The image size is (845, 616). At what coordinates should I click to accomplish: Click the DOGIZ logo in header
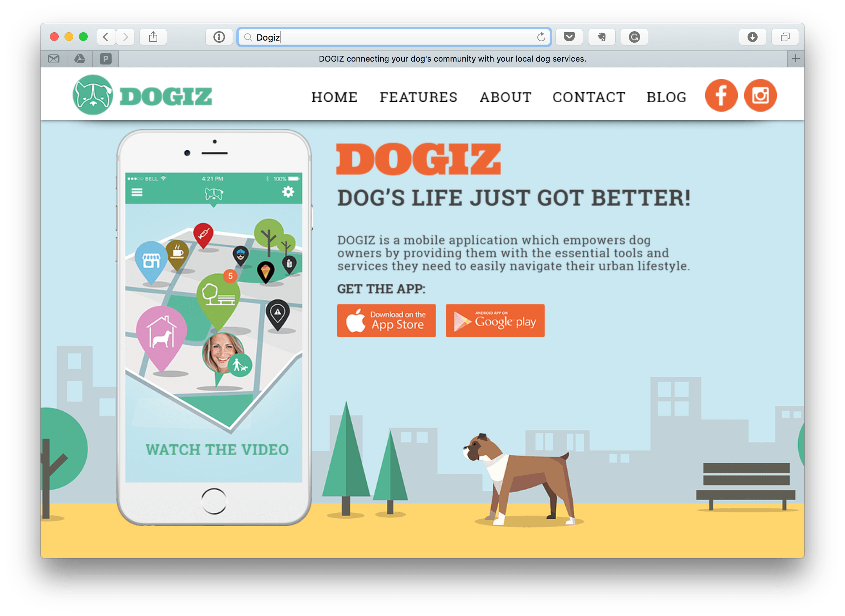pyautogui.click(x=142, y=95)
